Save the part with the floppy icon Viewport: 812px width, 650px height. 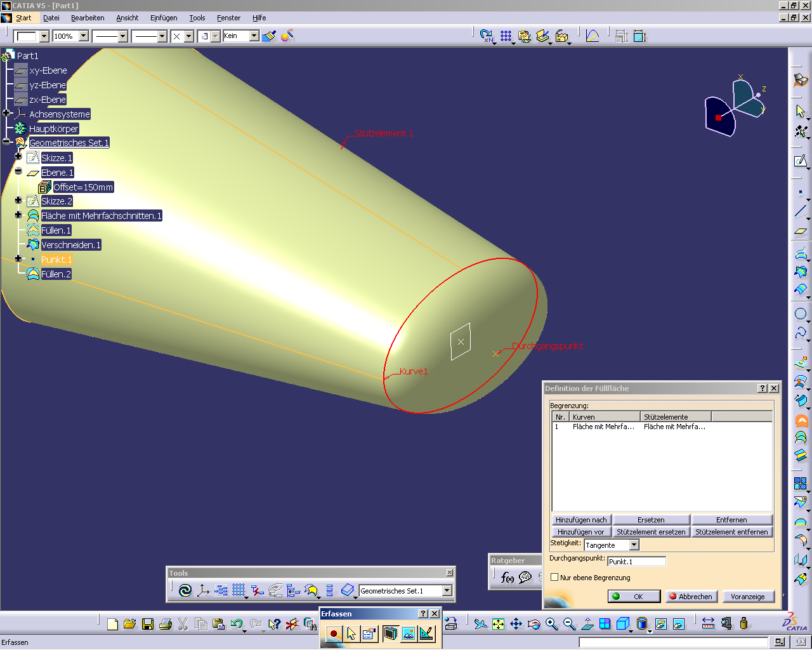pos(148,624)
